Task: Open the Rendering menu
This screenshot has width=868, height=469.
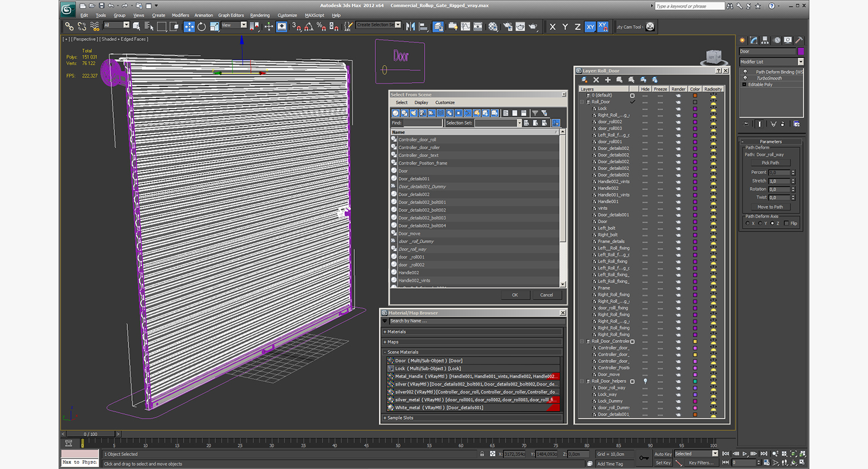Action: [260, 15]
